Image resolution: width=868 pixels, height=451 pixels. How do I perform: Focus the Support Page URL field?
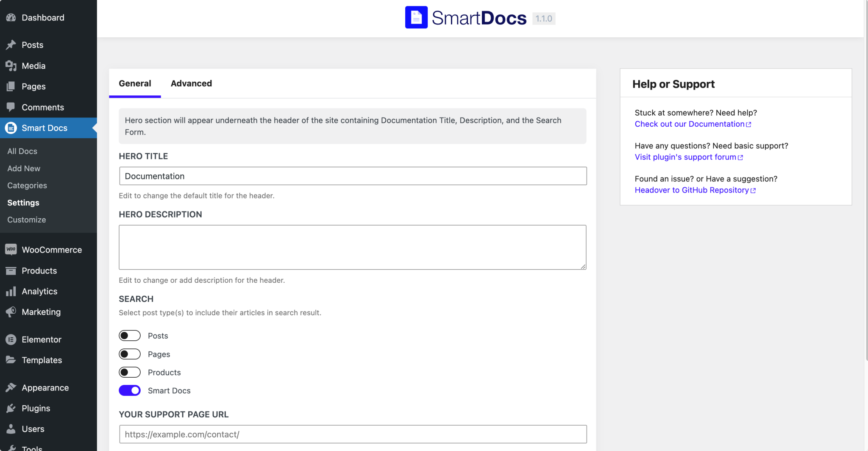pyautogui.click(x=353, y=434)
